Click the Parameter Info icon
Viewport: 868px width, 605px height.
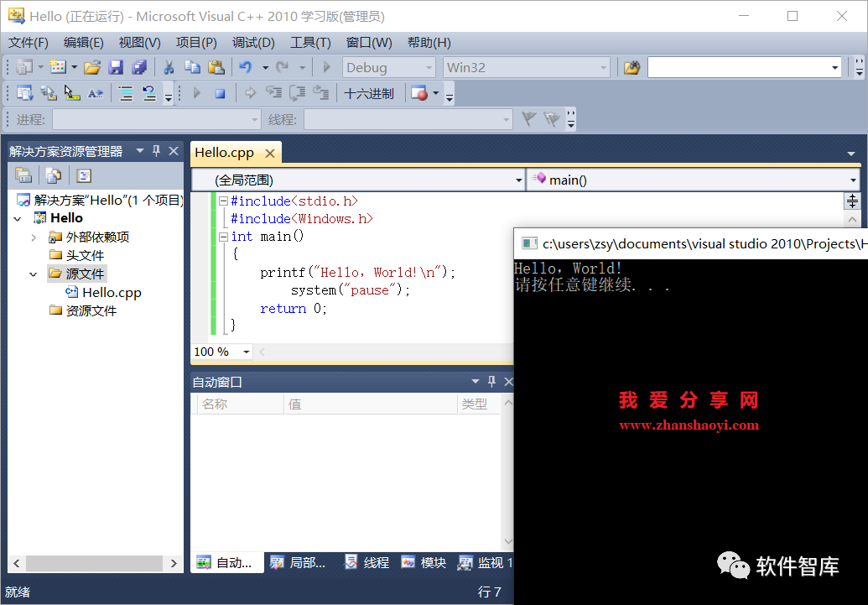click(x=48, y=93)
